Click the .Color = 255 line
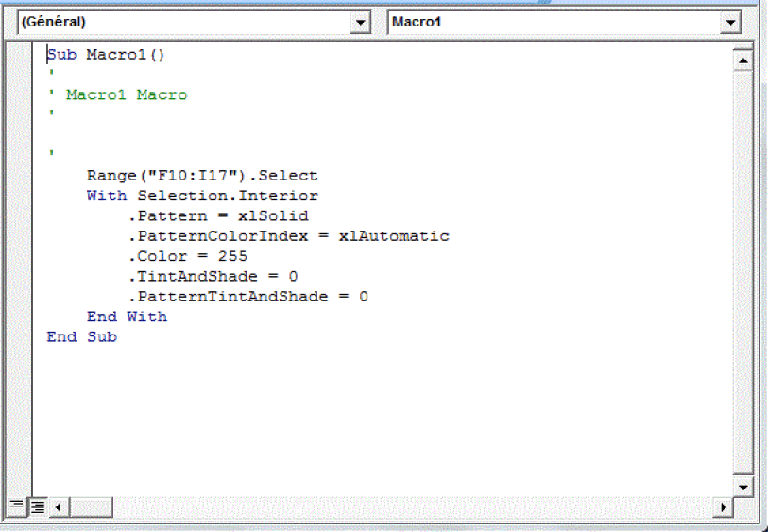 [187, 256]
